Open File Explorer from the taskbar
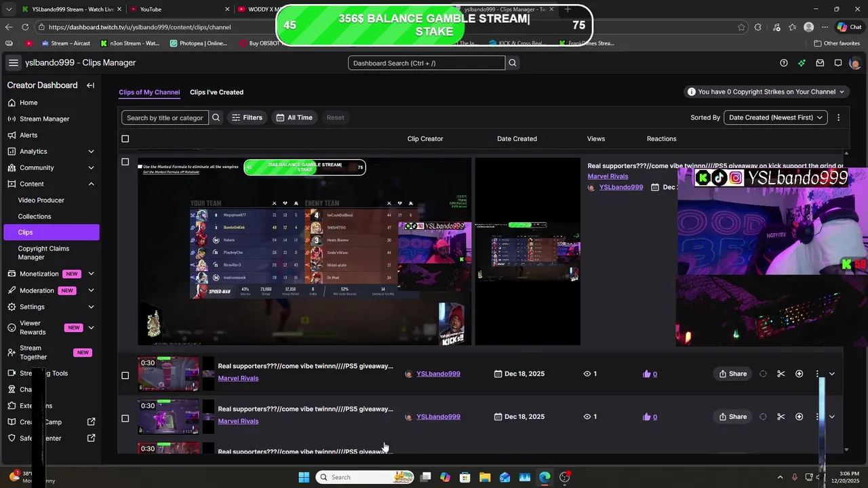 click(x=485, y=477)
